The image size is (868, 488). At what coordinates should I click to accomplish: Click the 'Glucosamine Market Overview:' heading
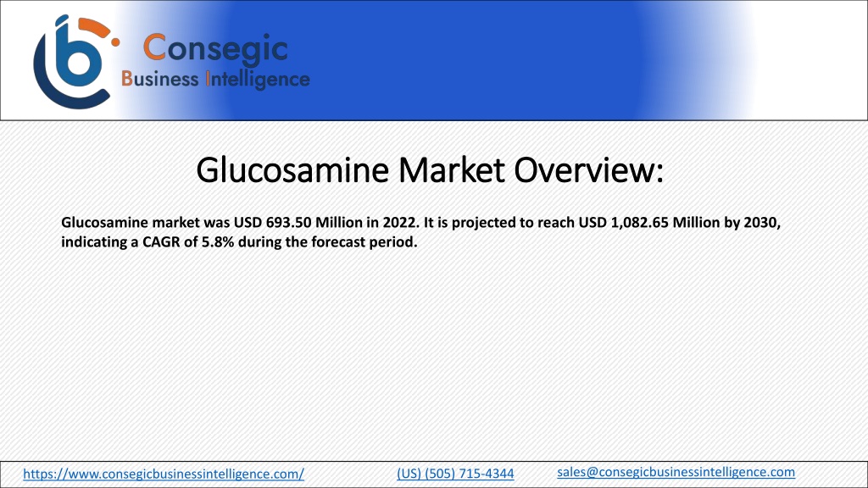(430, 169)
